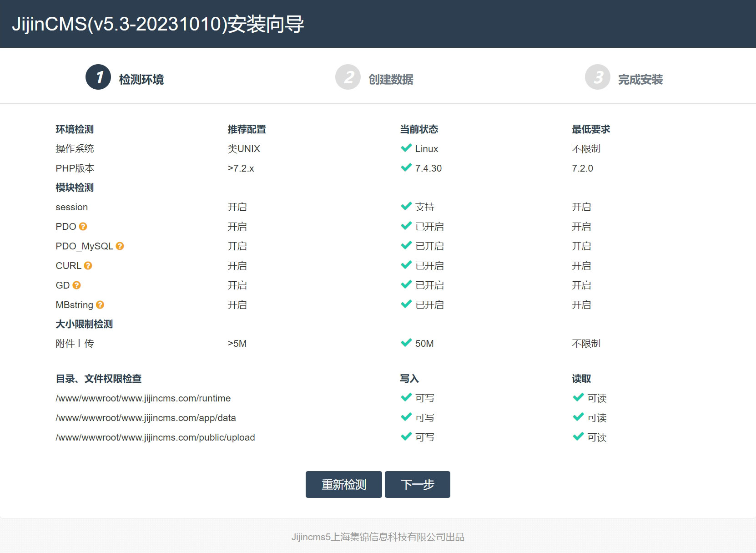The image size is (756, 553).
Task: Click the 操作系统 row label
Action: coord(75,149)
